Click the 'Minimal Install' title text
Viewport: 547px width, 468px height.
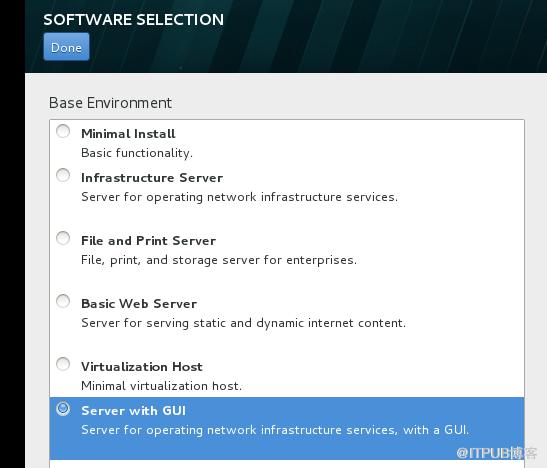(128, 134)
